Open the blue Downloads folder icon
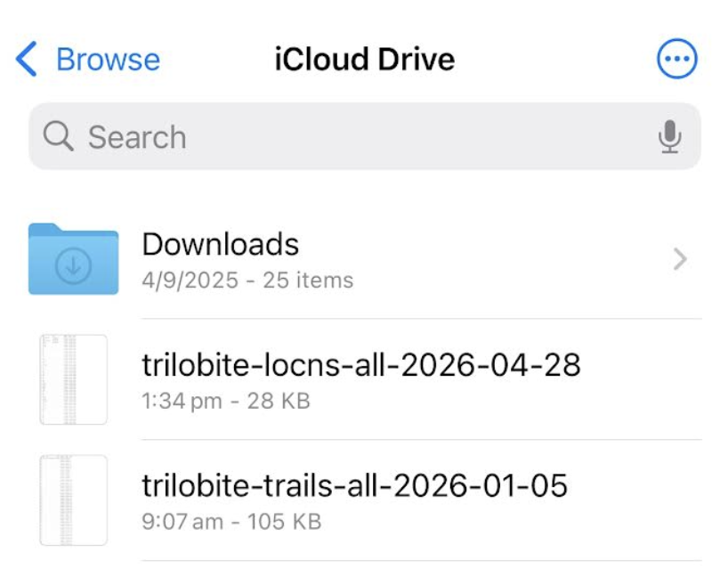 [x=73, y=258]
